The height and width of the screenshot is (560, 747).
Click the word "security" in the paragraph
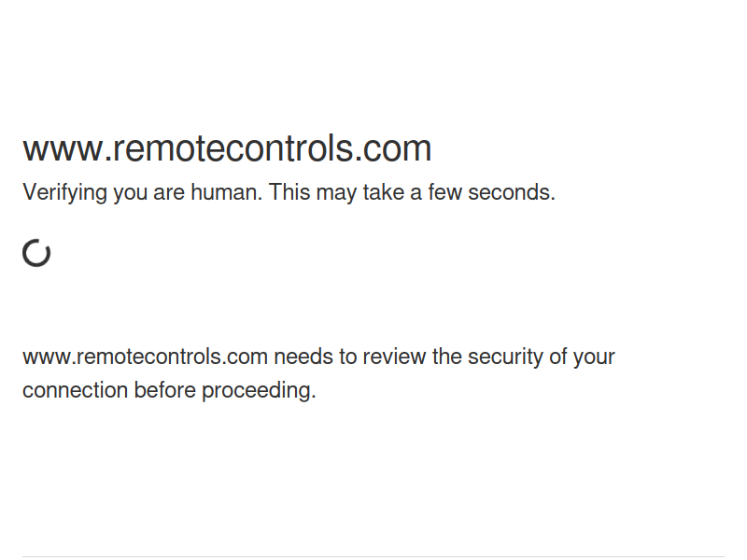tap(505, 357)
